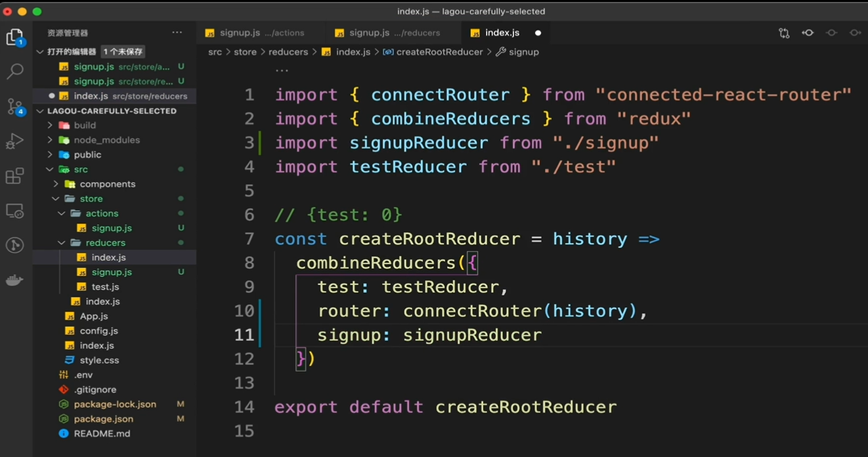Open the Extensions view
Viewport: 868px width, 457px height.
(14, 176)
